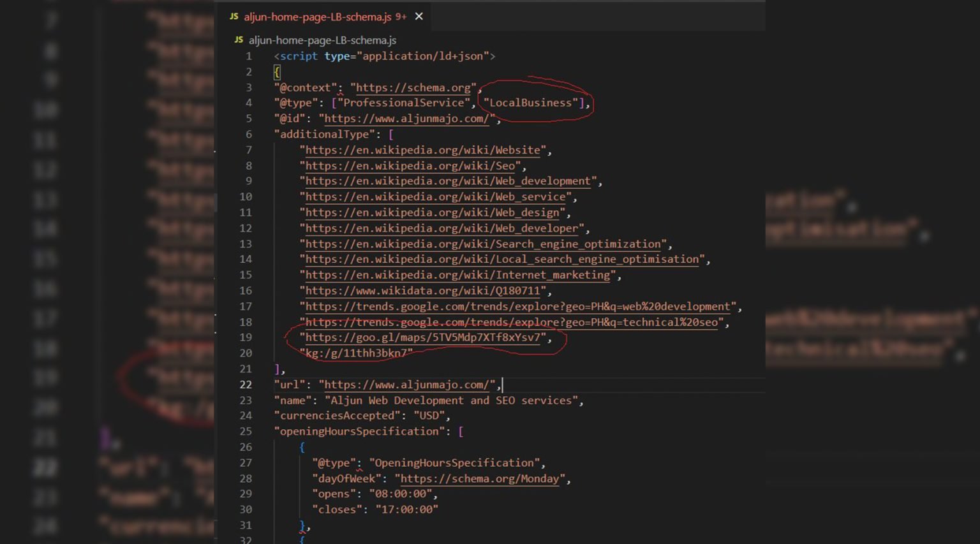
Task: Click line number 1 in the gutter
Action: click(x=248, y=56)
